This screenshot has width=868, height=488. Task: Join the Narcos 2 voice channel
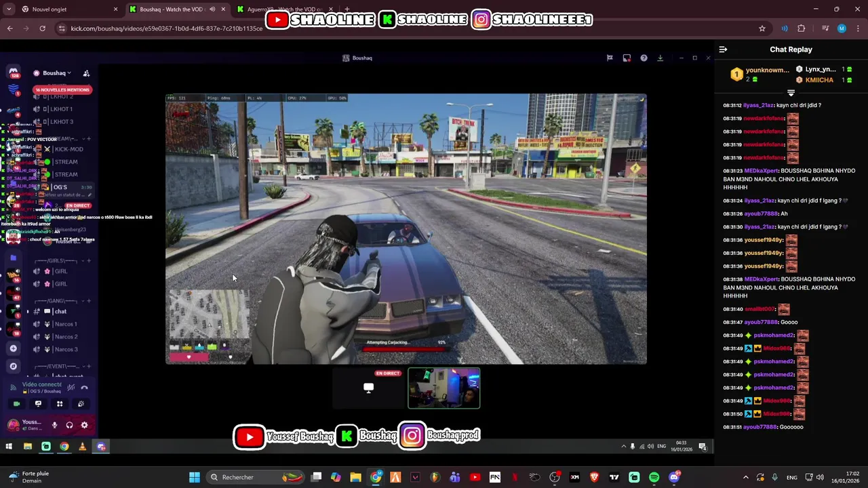tap(61, 337)
